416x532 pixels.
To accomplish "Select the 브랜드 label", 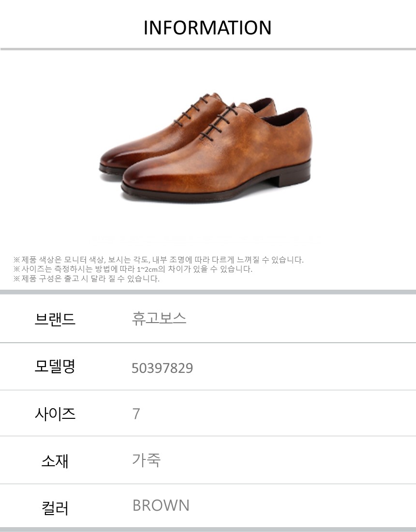I will point(55,319).
